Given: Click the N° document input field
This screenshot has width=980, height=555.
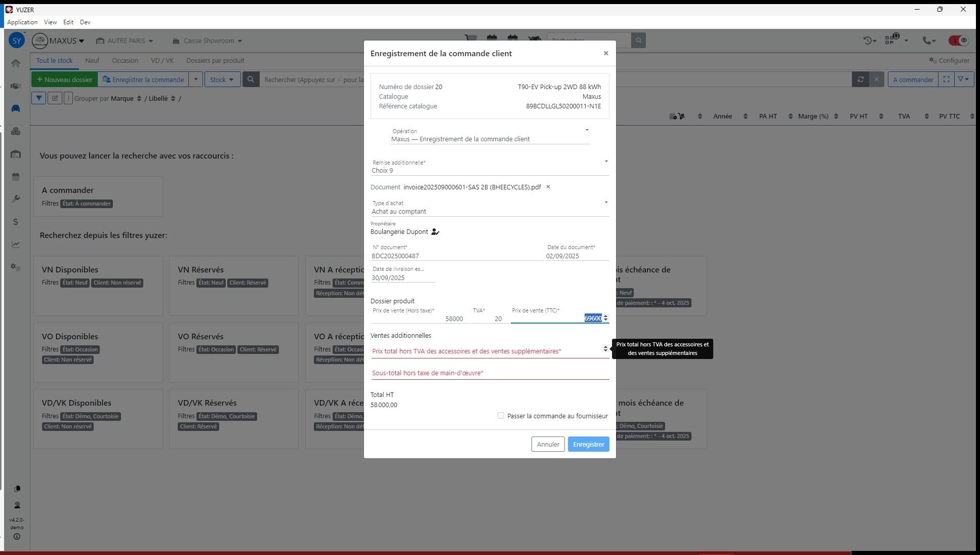Looking at the screenshot, I should coord(456,256).
